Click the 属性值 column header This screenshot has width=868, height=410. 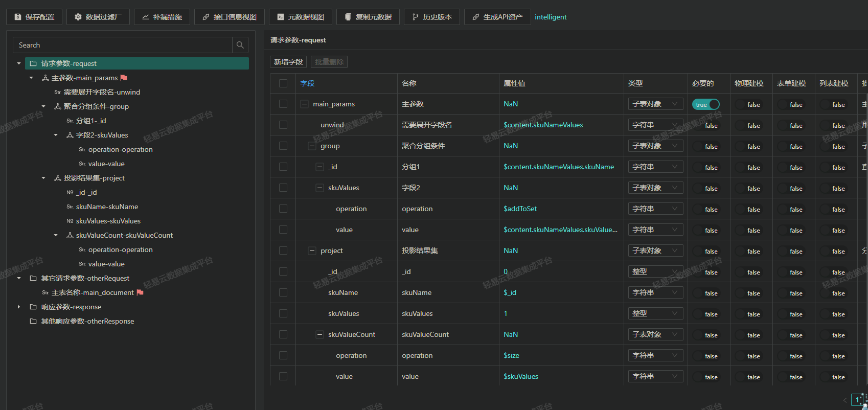514,83
